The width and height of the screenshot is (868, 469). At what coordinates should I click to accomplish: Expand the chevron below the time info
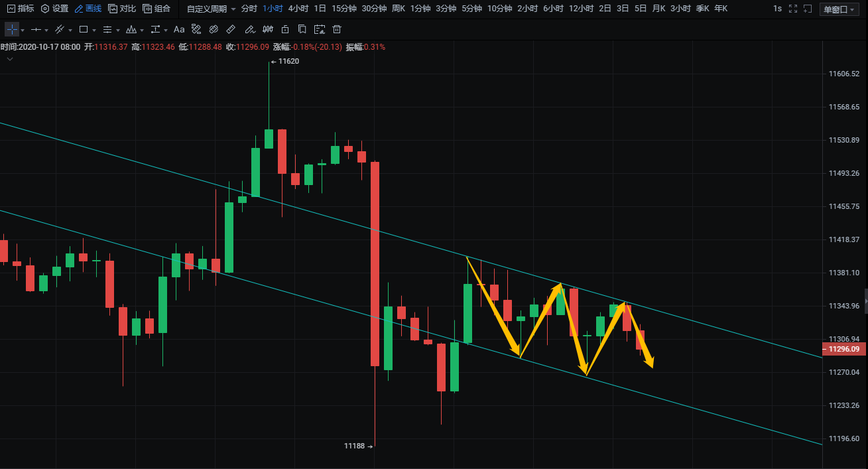point(10,59)
